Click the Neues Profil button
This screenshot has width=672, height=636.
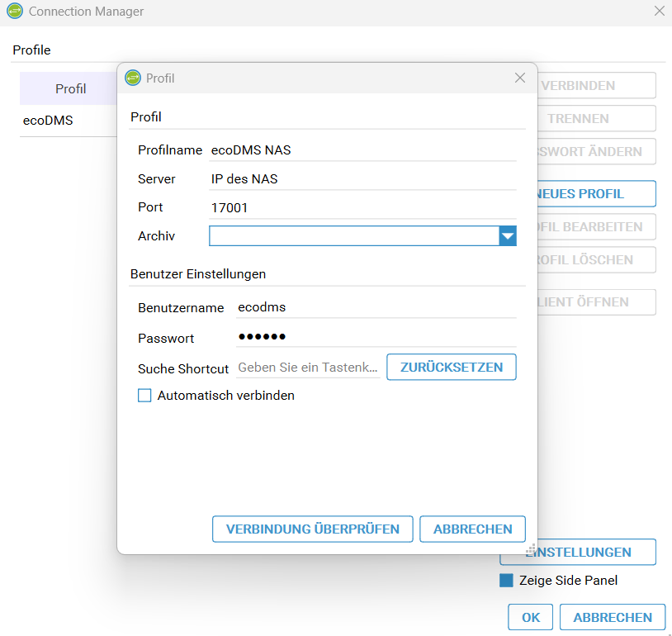(x=590, y=194)
